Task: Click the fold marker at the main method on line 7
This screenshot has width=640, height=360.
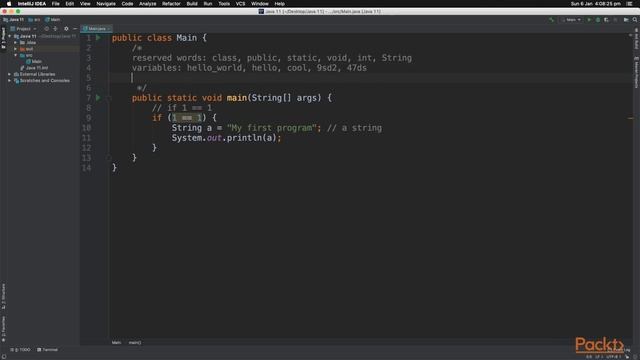Action: pos(109,98)
